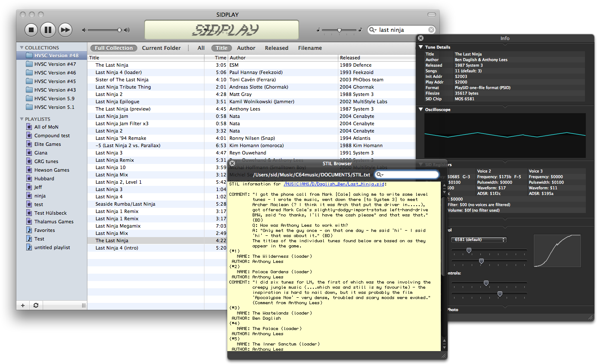
Task: Clear the 'last ninja' search field
Action: tap(431, 30)
